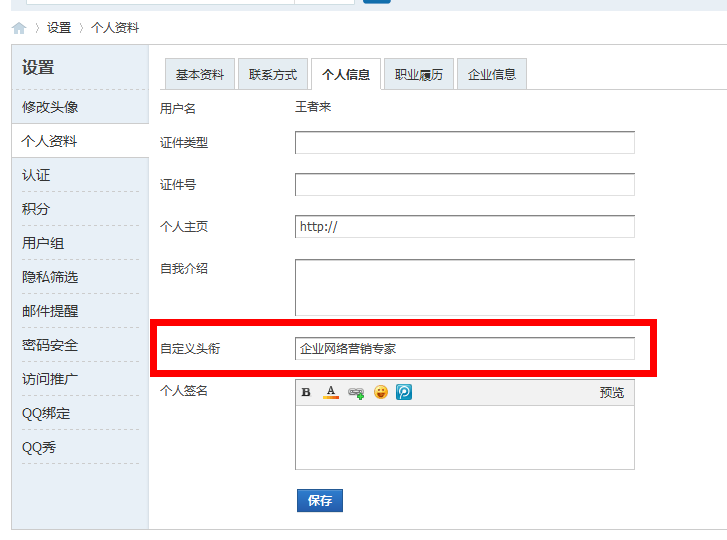
Task: Click the 自我介绍 label
Action: (184, 268)
